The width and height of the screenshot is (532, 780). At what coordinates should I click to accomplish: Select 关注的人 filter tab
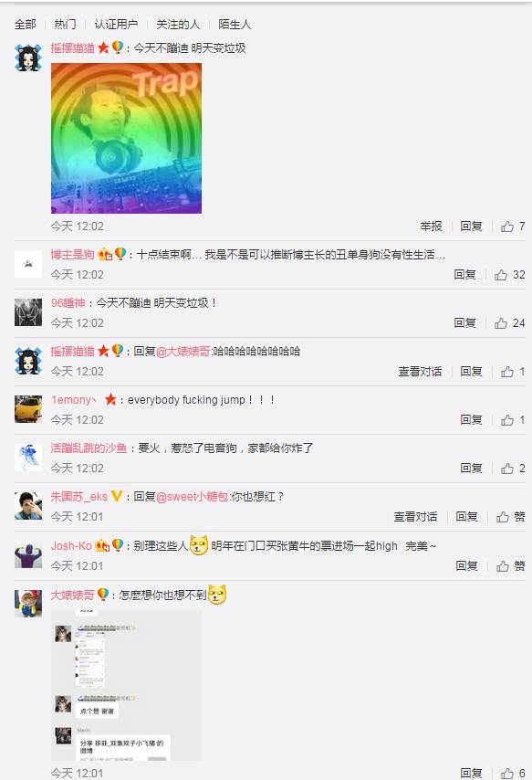coord(178,25)
